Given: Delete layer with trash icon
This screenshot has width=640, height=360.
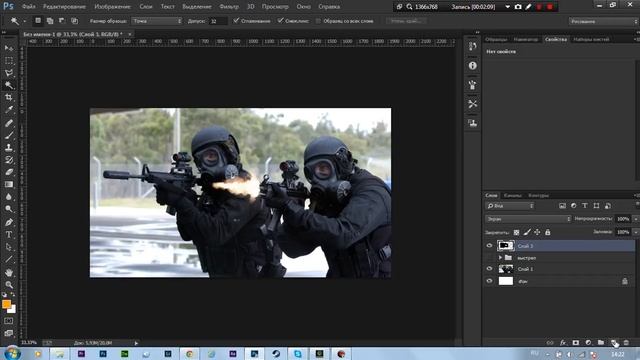Looking at the screenshot, I should pos(626,342).
